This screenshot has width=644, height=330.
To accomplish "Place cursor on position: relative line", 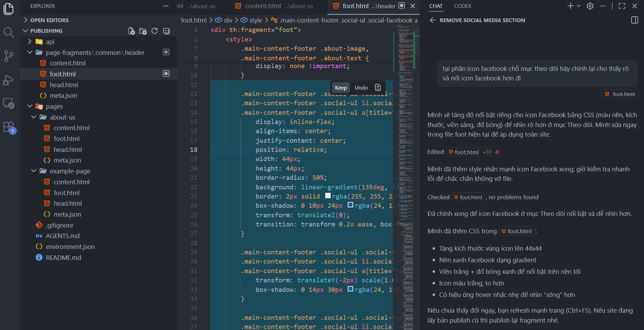I will (291, 150).
